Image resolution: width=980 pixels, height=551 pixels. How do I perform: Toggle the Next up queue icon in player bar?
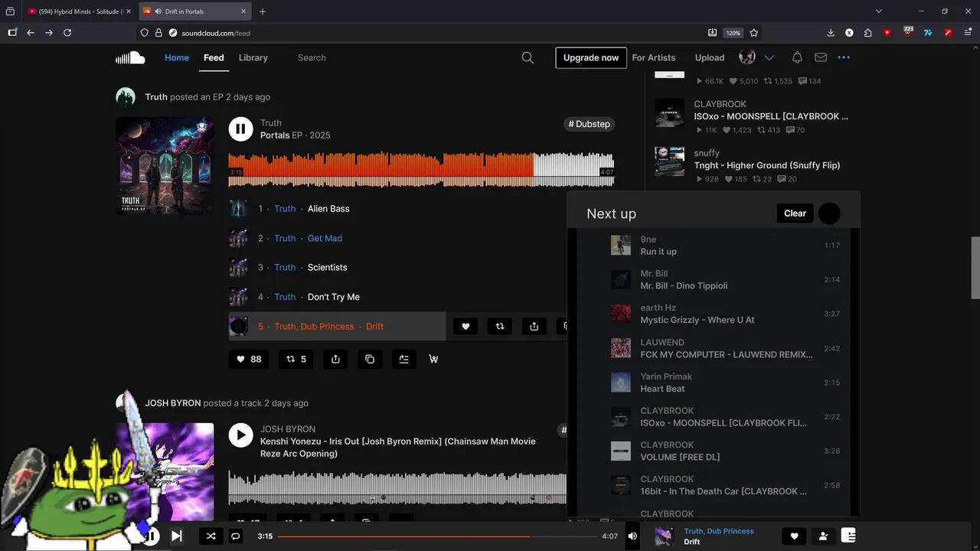click(x=848, y=536)
